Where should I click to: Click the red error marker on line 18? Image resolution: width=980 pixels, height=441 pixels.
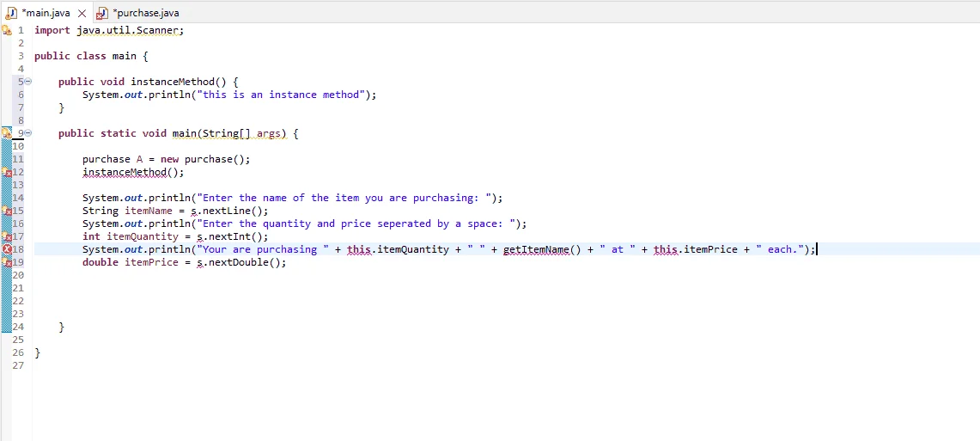click(6, 249)
